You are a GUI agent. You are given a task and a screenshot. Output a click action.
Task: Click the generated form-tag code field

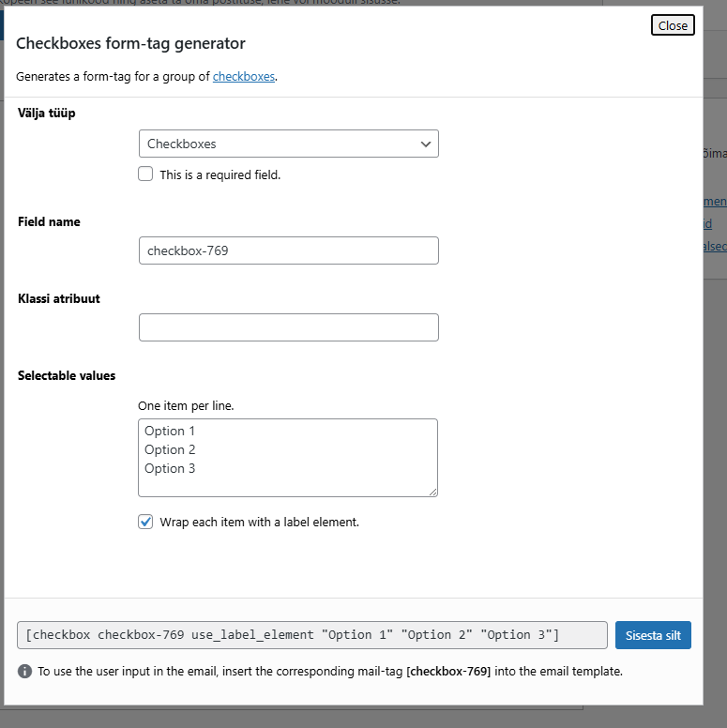click(311, 635)
